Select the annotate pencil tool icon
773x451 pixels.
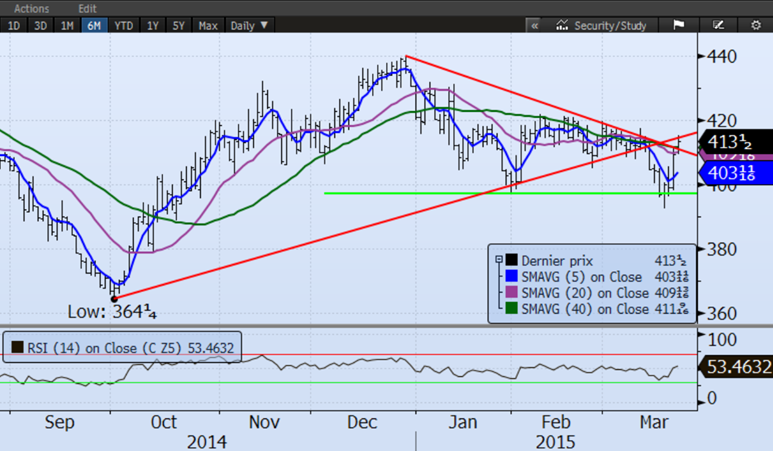pyautogui.click(x=717, y=24)
